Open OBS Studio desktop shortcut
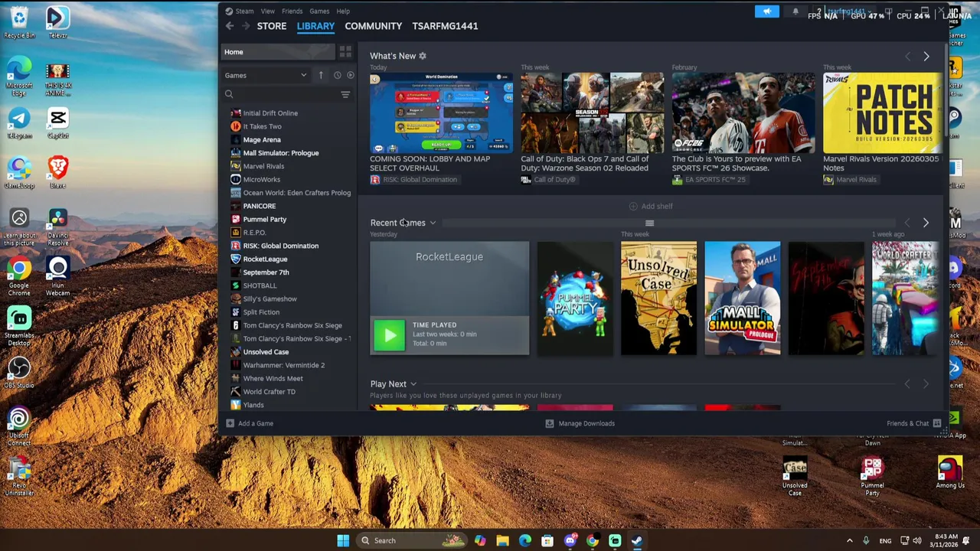This screenshot has height=551, width=980. pos(19,373)
